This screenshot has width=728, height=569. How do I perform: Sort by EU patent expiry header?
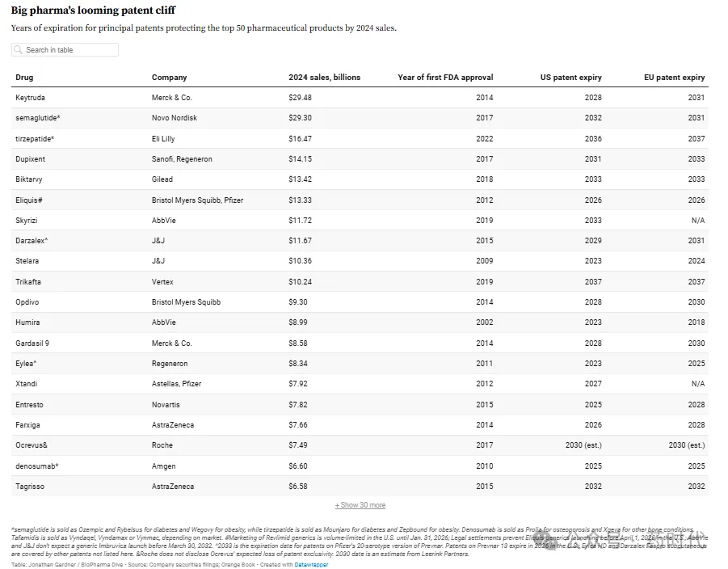[x=674, y=78]
